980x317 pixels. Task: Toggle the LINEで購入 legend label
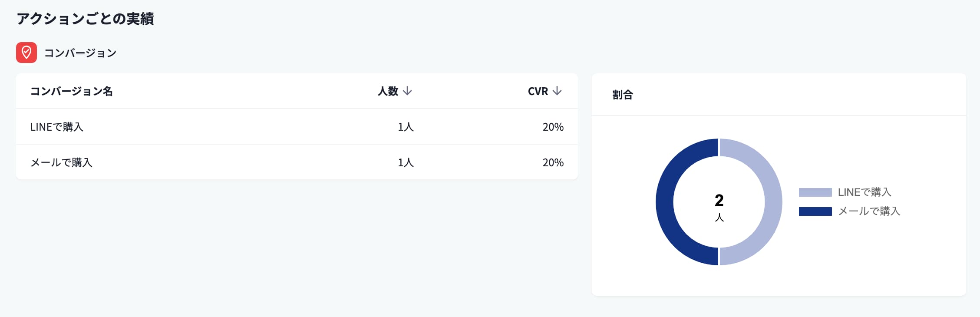[x=864, y=192]
